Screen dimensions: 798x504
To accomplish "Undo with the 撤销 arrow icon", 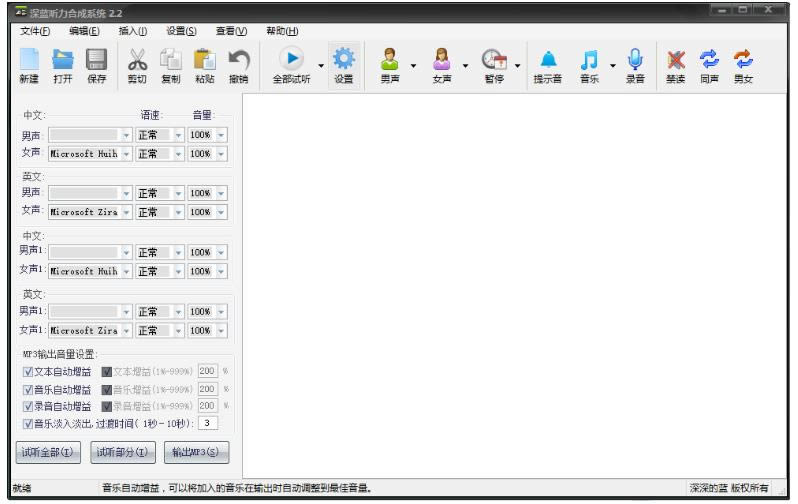I will point(238,66).
